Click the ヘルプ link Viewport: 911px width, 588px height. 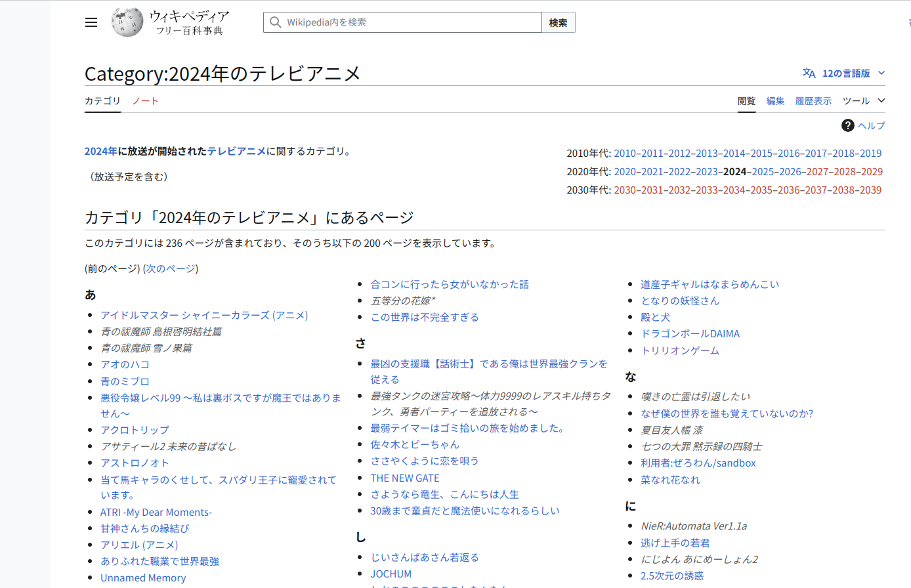[x=872, y=125]
